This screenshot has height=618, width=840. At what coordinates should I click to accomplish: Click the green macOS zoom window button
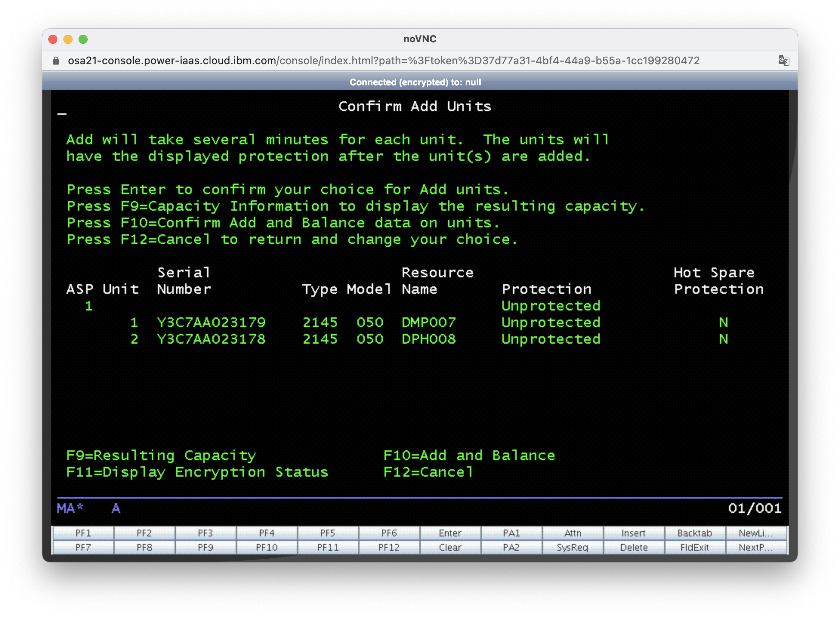83,39
